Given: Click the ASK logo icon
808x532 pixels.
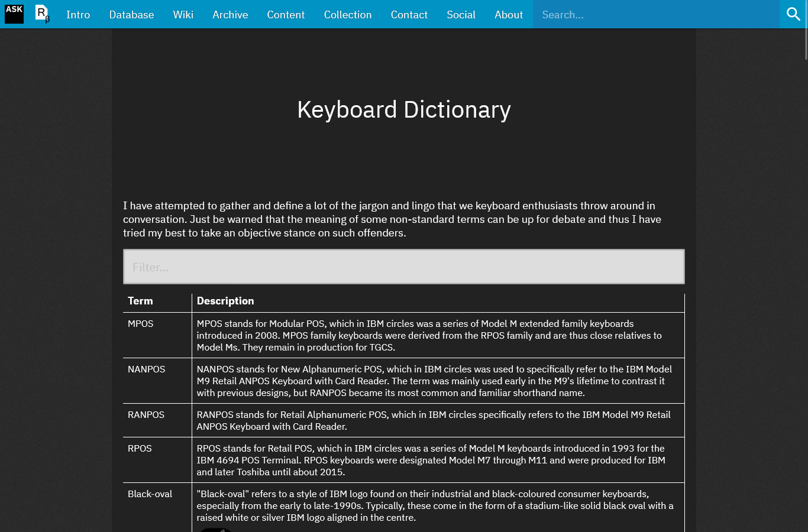Looking at the screenshot, I should (14, 14).
